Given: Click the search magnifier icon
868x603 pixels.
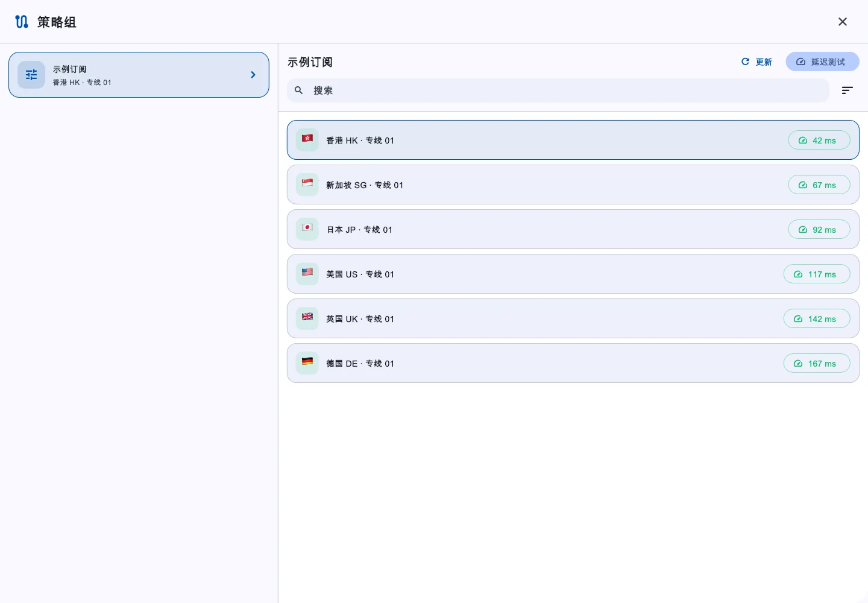Looking at the screenshot, I should pyautogui.click(x=298, y=90).
